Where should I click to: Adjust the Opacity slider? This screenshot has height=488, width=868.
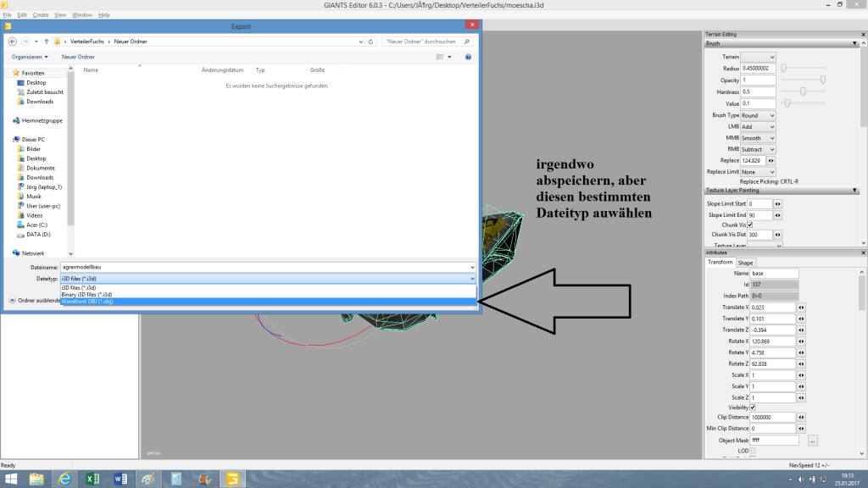823,80
